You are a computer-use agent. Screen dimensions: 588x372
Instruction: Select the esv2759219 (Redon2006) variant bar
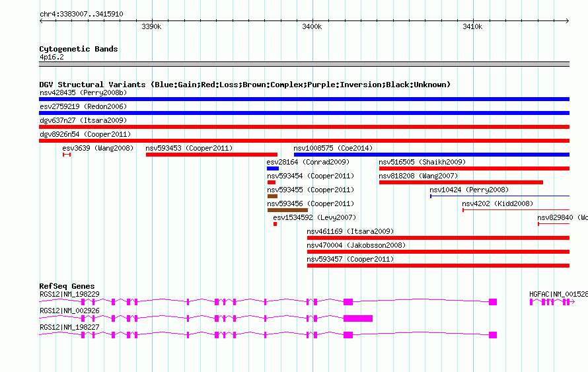tap(304, 113)
